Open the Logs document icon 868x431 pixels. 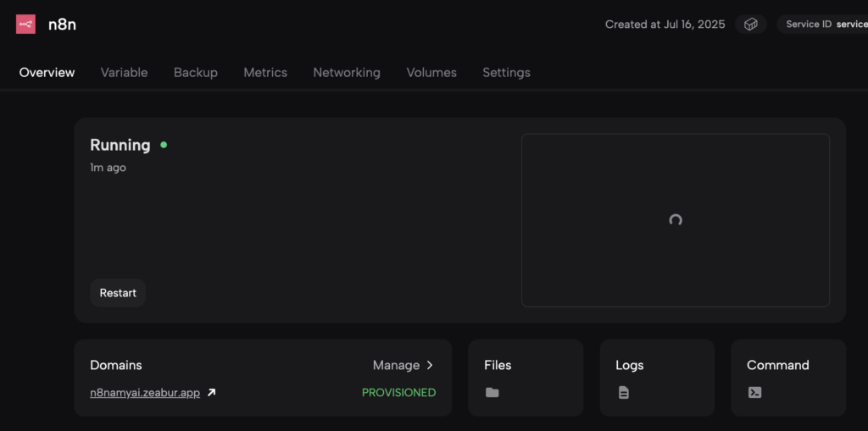(624, 393)
